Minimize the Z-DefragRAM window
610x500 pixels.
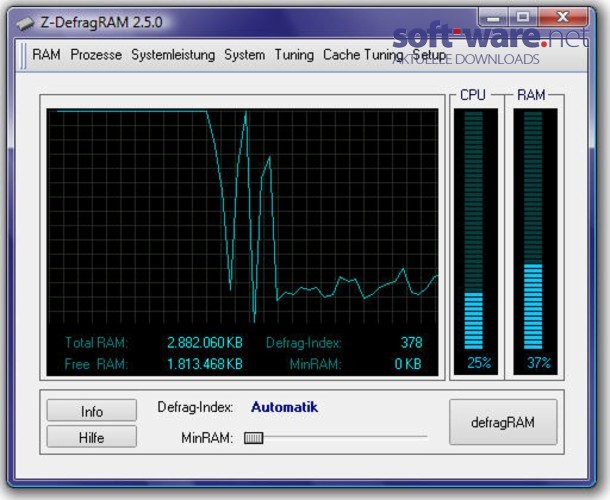[x=493, y=17]
